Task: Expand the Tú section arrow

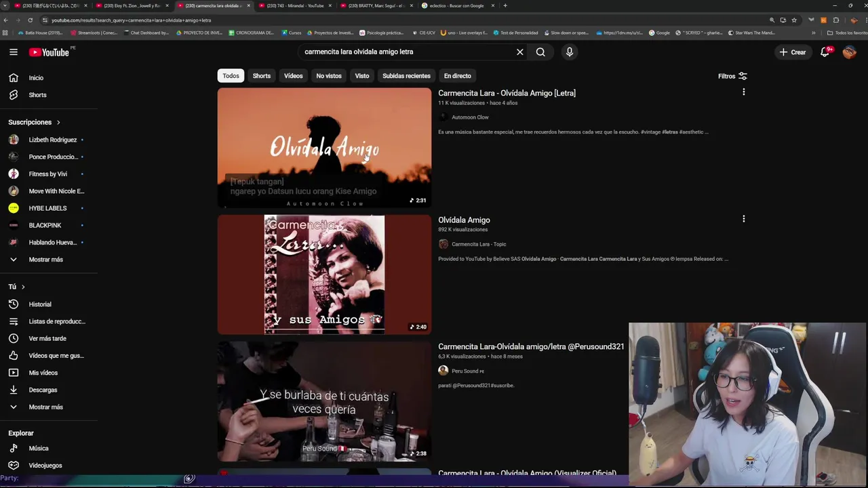Action: click(23, 287)
